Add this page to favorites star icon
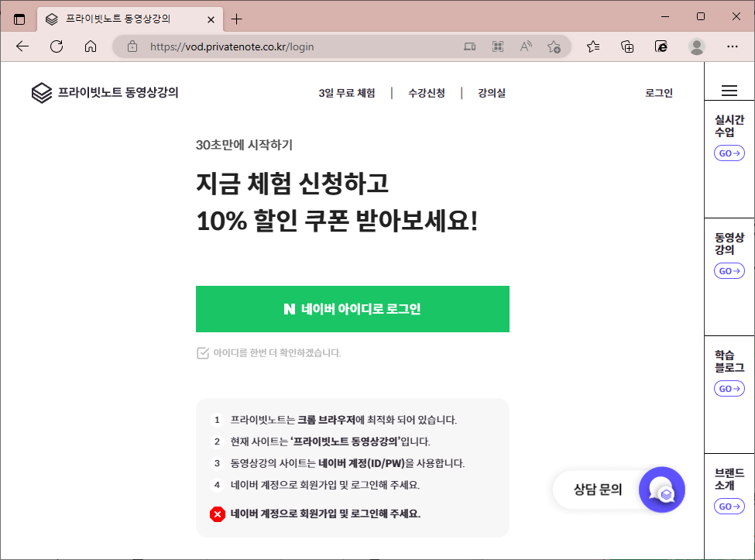The image size is (755, 560). pyautogui.click(x=554, y=46)
